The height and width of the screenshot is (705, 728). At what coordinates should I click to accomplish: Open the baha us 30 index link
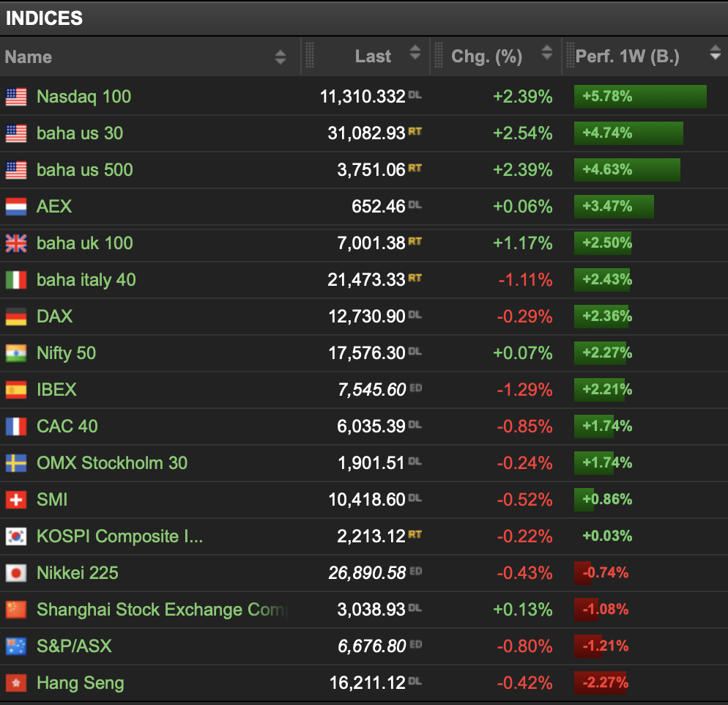[x=80, y=133]
